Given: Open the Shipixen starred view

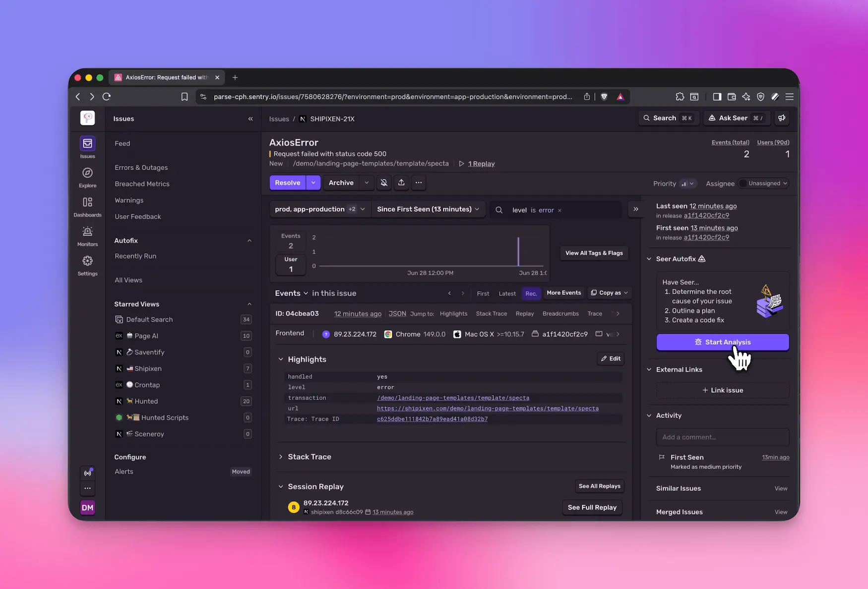Looking at the screenshot, I should click(183, 368).
